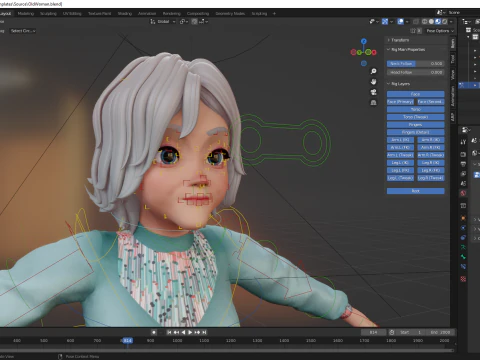Open the Object Constraints properties icon

[x=463, y=238]
